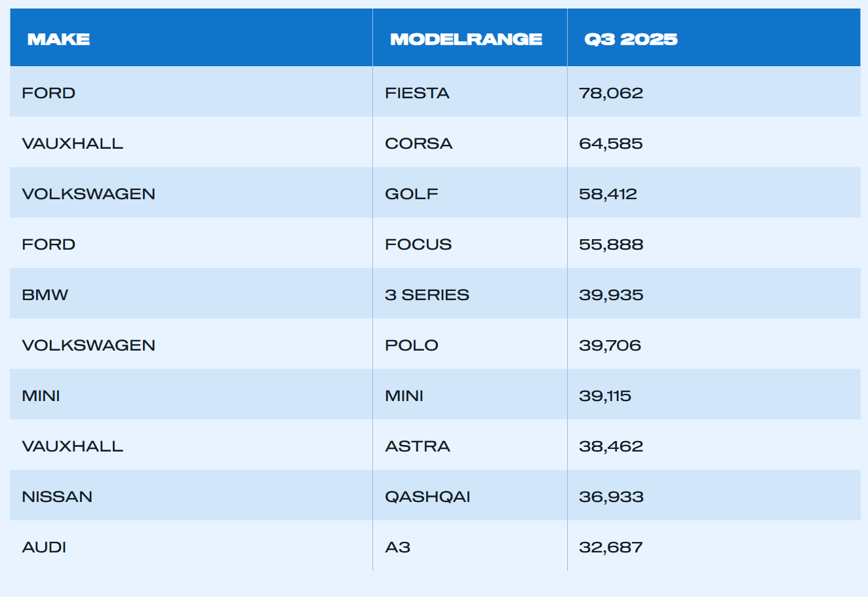This screenshot has width=868, height=597.
Task: Click the POLO model cell
Action: pos(411,345)
